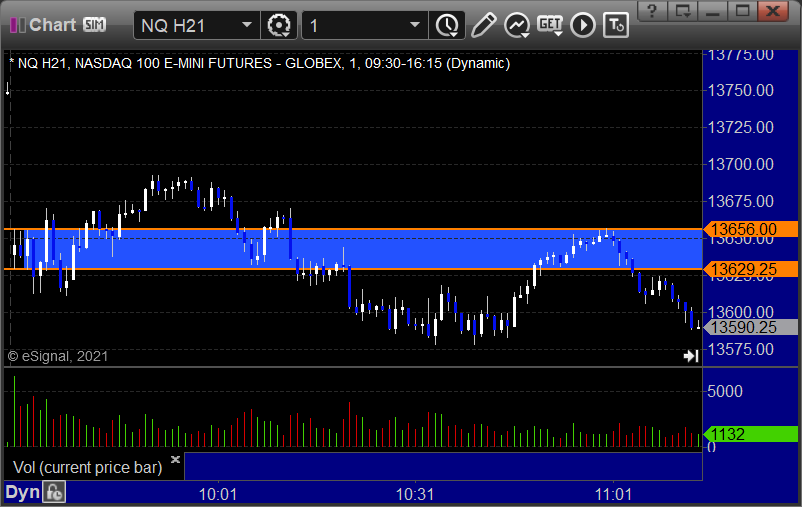Click the 13750.00 price axis label
This screenshot has height=507, width=802.
741,91
